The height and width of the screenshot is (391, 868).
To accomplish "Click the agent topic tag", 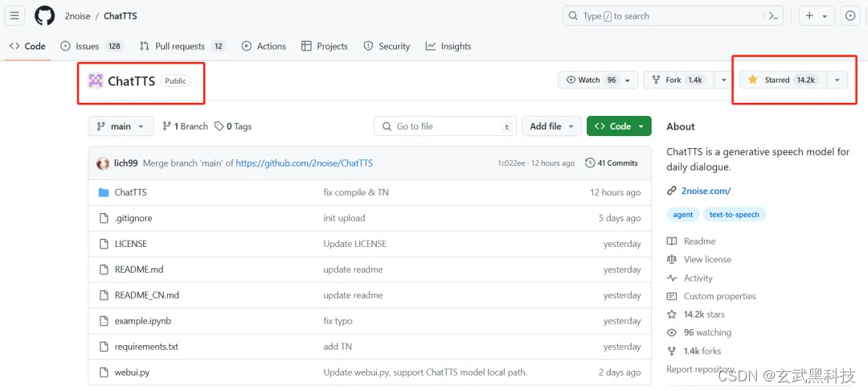I will (x=682, y=214).
